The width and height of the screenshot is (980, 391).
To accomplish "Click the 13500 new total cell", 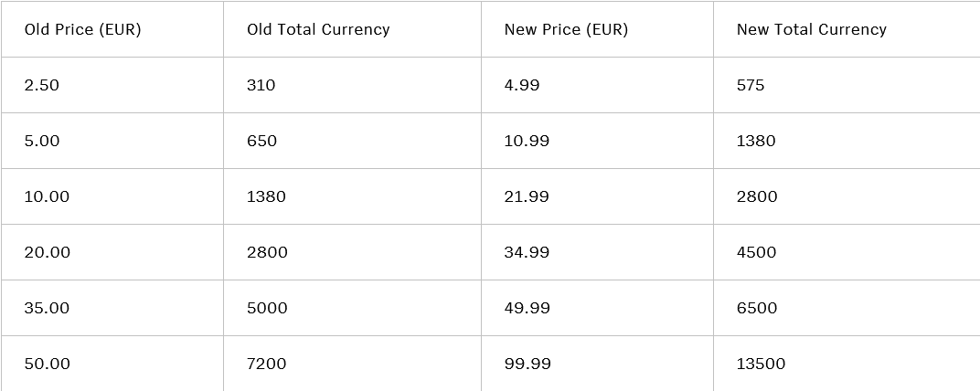I will pyautogui.click(x=761, y=364).
